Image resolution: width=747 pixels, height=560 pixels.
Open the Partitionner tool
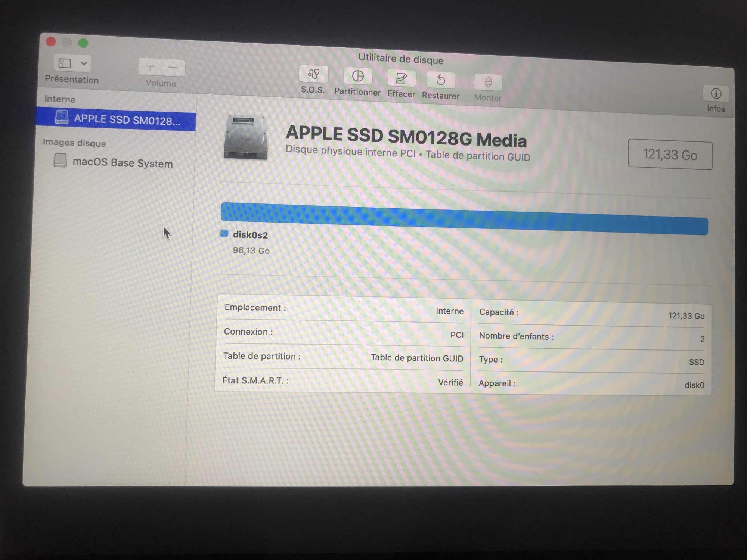click(x=358, y=77)
